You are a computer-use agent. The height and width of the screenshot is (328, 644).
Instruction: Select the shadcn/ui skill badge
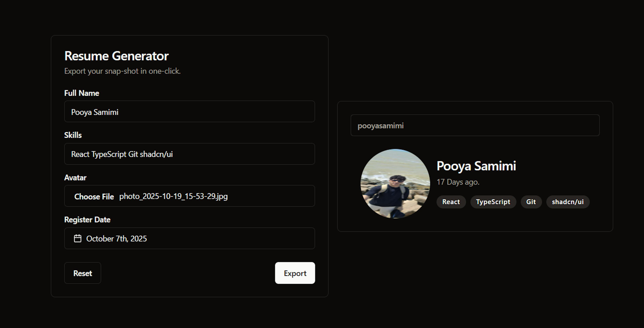click(568, 202)
